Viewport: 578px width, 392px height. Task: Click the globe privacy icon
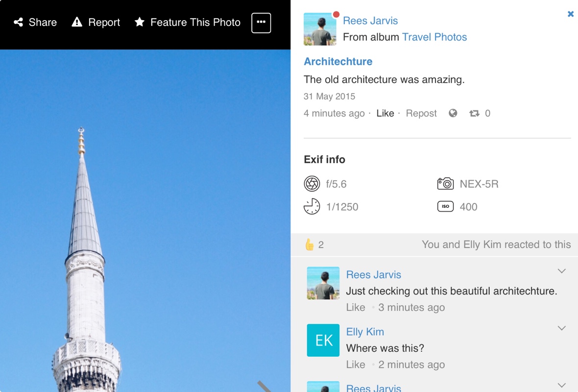click(x=453, y=113)
